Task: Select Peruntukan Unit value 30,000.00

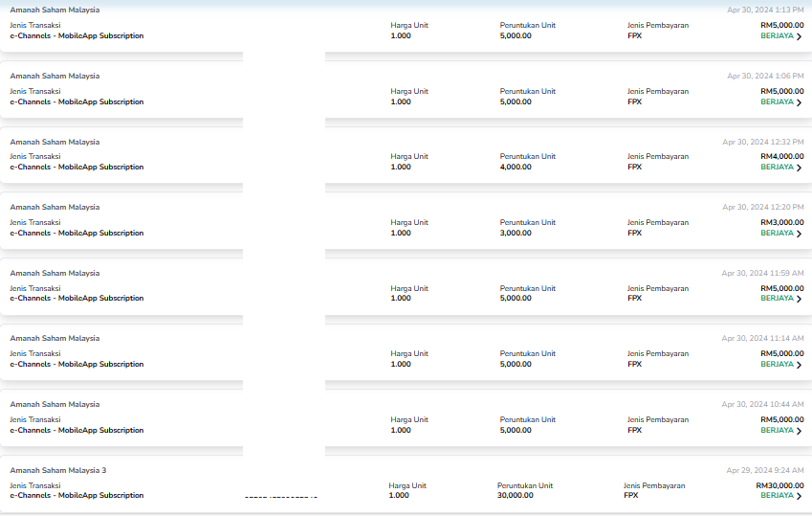Action: [x=516, y=495]
